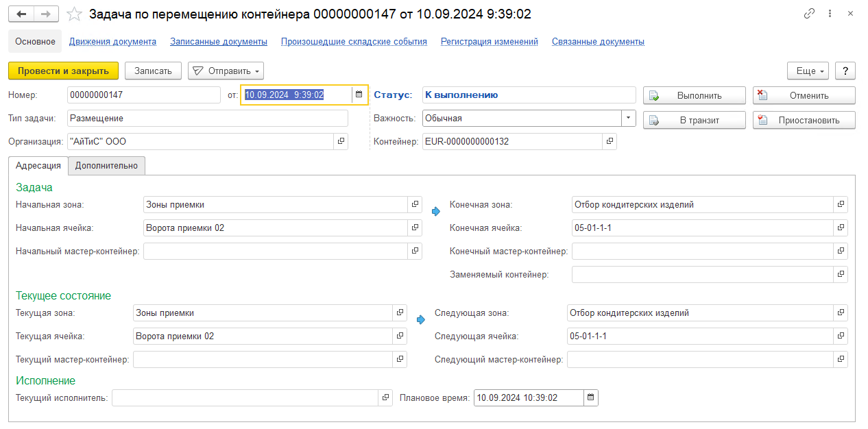Open Начальная зона record via its icon

click(x=415, y=204)
